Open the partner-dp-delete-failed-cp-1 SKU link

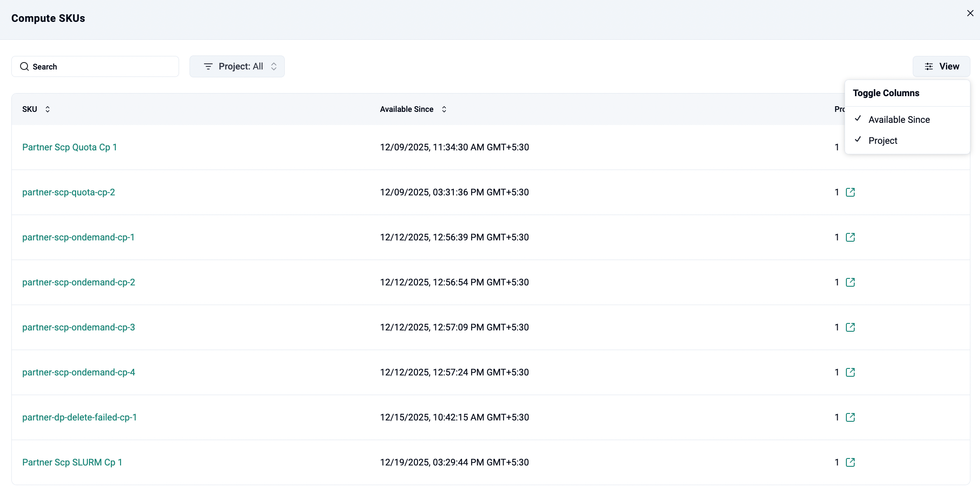[x=79, y=417]
